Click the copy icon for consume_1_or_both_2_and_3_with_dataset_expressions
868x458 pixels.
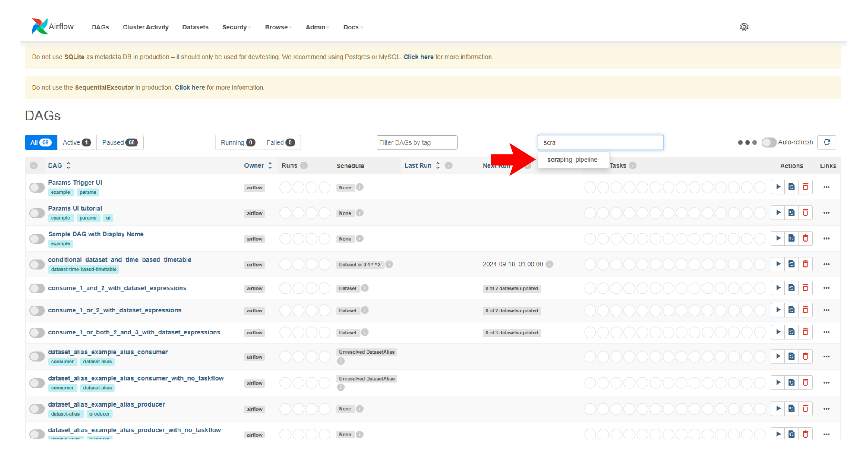(x=792, y=332)
